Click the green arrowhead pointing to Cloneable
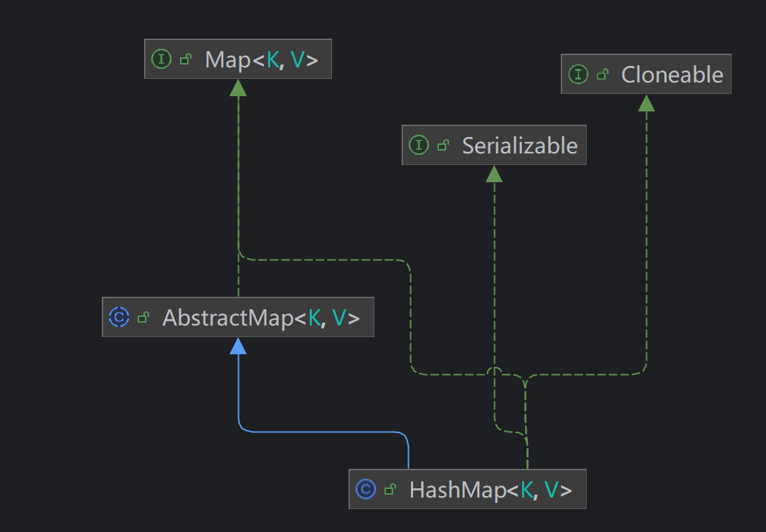 point(646,103)
